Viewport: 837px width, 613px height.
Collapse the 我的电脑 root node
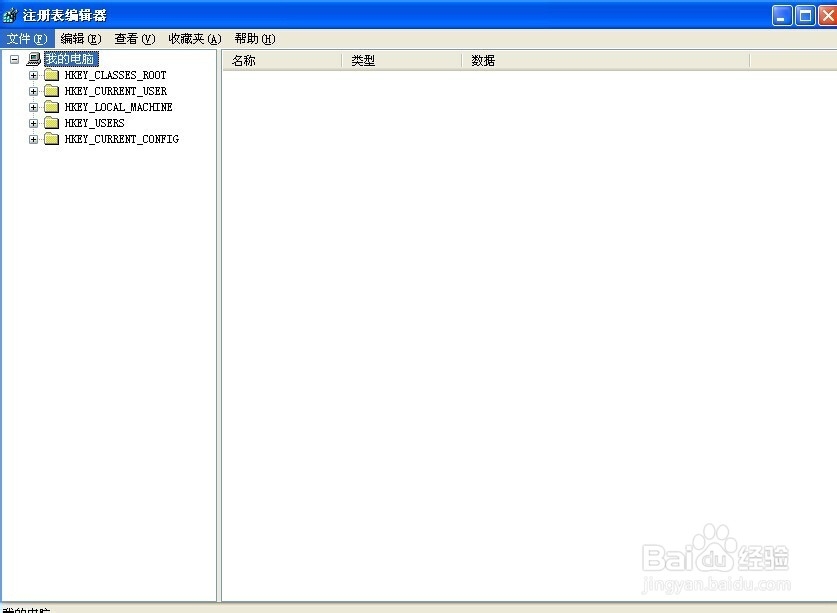pos(14,59)
